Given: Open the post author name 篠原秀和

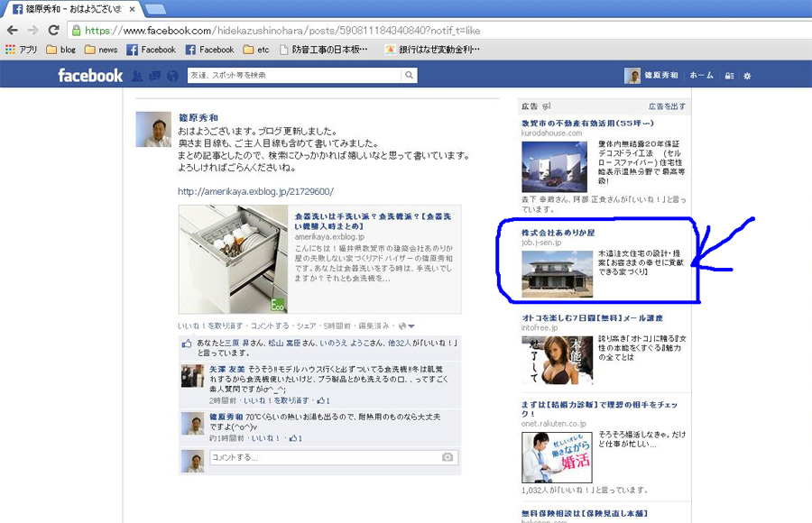Looking at the screenshot, I should pos(198,117).
